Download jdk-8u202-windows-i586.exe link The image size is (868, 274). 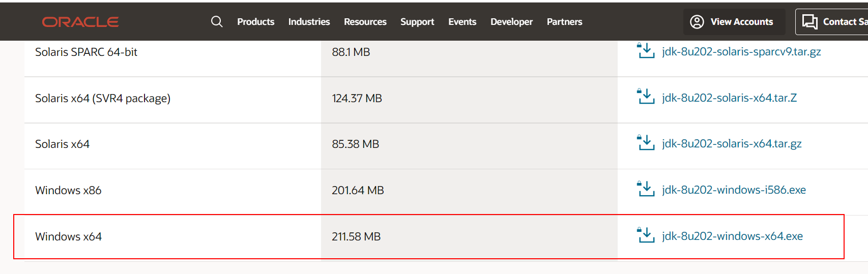tap(734, 190)
